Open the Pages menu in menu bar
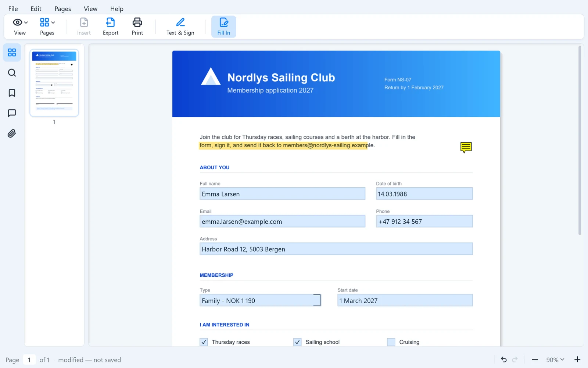 click(x=63, y=8)
